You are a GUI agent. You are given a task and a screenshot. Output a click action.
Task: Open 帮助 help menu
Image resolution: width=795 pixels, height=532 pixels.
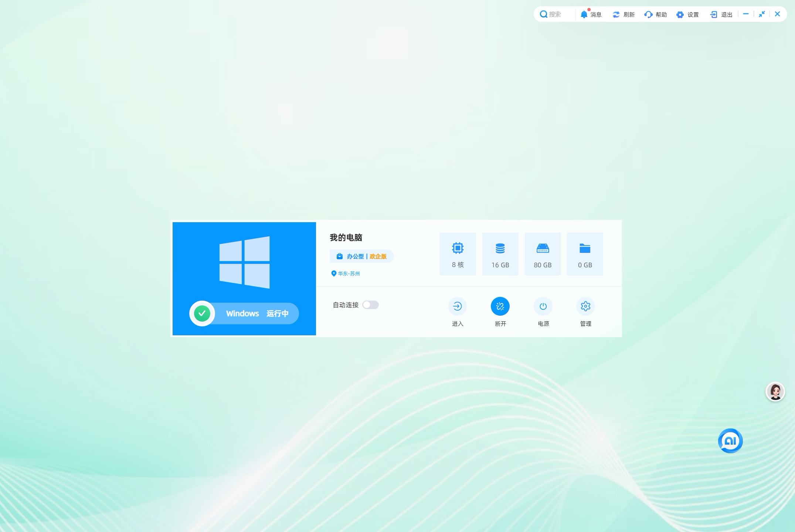point(656,14)
